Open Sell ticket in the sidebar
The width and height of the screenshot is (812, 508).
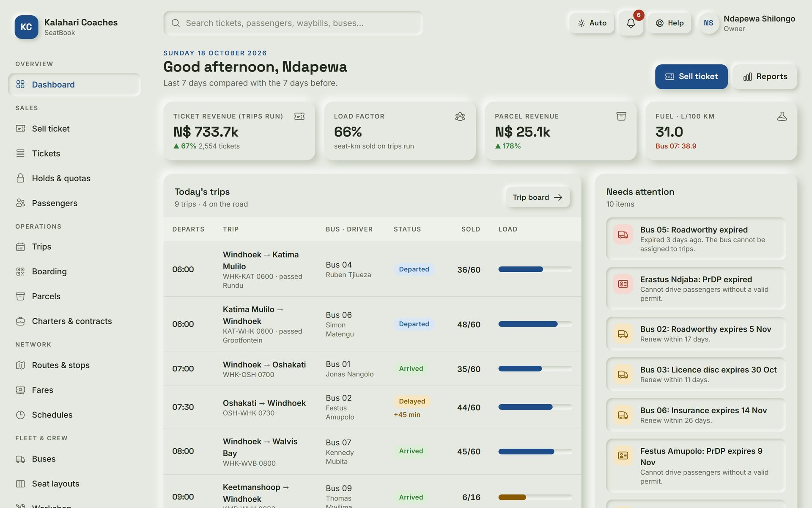(74, 129)
